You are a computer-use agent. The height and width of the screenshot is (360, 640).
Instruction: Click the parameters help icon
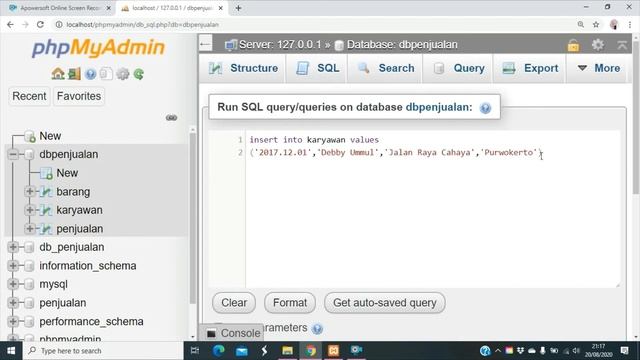(x=317, y=329)
